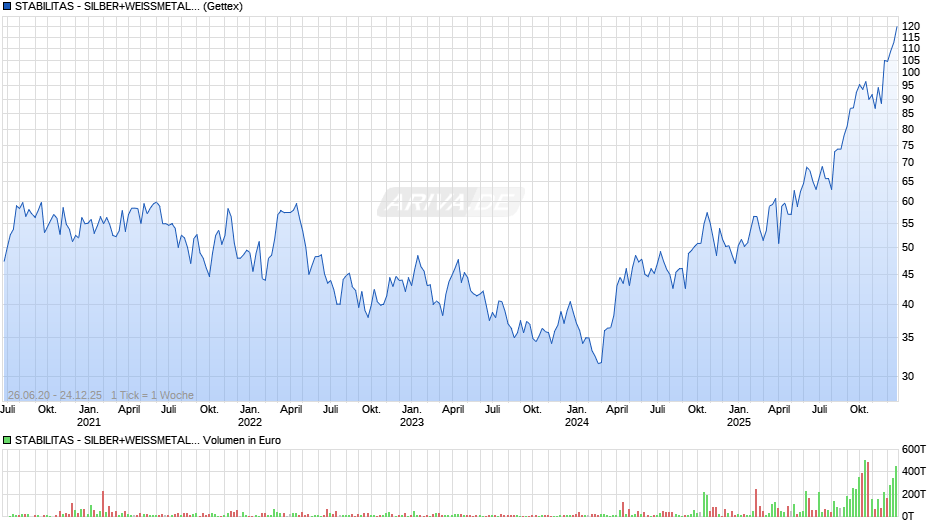Viewport: 940px width, 526px height.
Task: Click the 55 price axis label
Action: click(x=908, y=223)
